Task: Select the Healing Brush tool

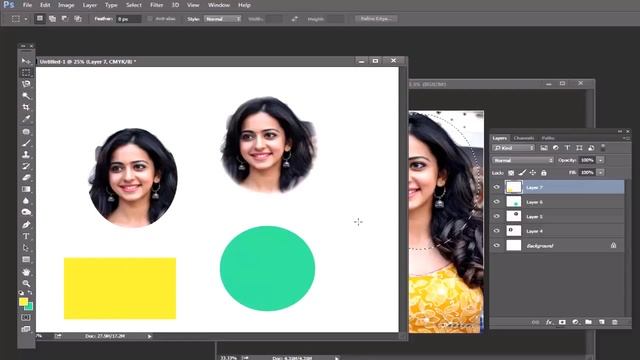Action: 26,131
